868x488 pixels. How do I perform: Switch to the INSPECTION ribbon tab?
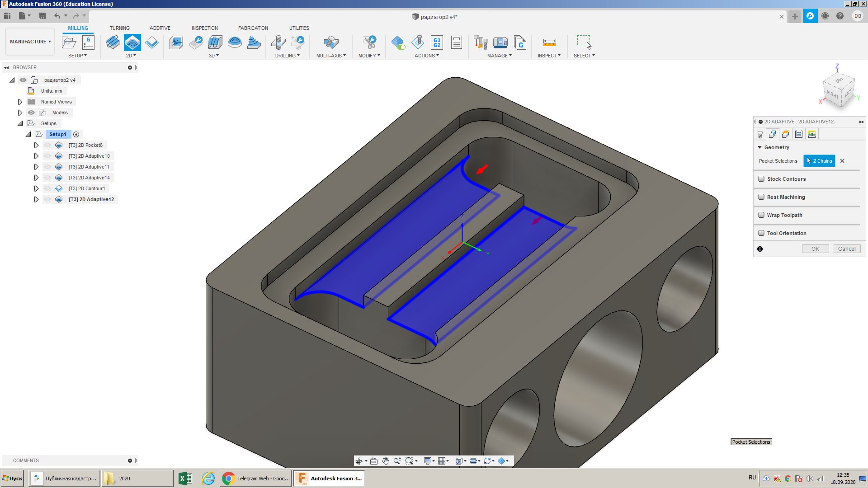click(204, 28)
